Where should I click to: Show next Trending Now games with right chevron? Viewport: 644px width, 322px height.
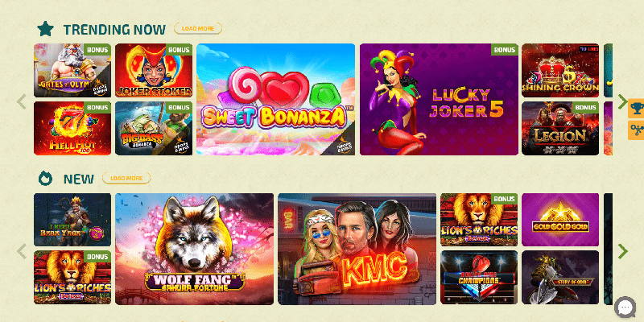click(622, 101)
